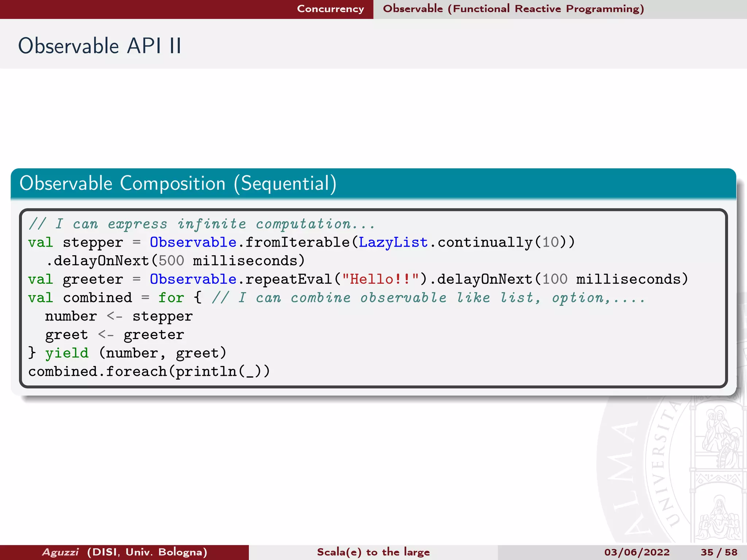
Task: Click the (DISI, Univ. Bologna) institute text
Action: tap(147, 552)
